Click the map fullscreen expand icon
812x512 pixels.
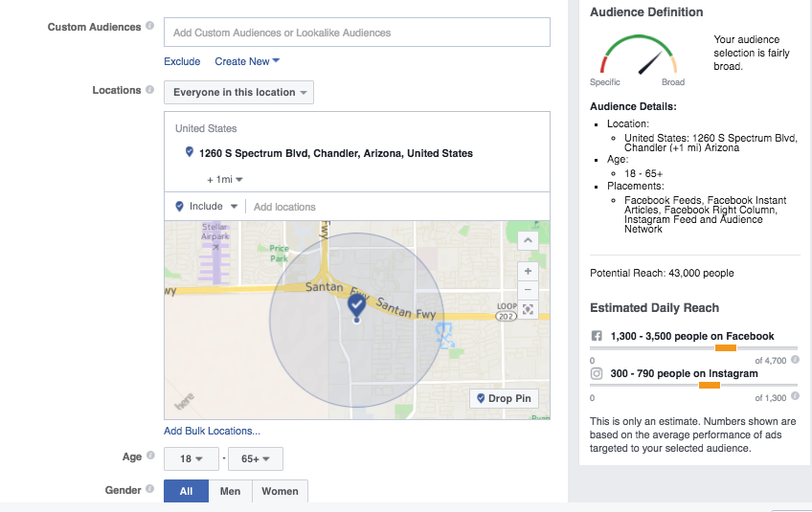point(528,309)
